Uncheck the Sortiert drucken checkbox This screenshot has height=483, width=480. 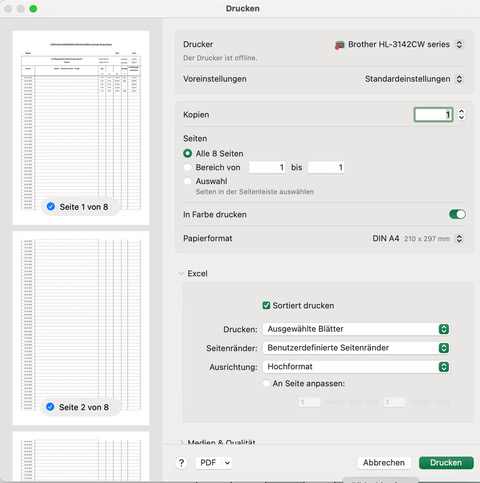266,305
